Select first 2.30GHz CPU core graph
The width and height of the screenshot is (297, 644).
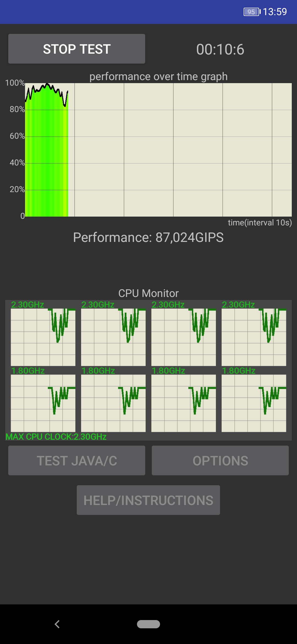point(43,337)
